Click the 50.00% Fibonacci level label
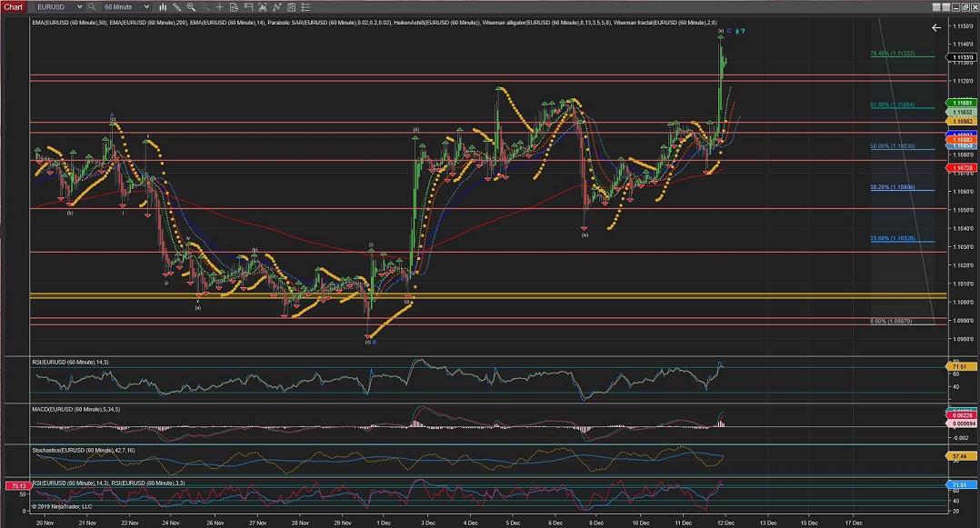Screen dimensions: 980x528 coord(892,146)
